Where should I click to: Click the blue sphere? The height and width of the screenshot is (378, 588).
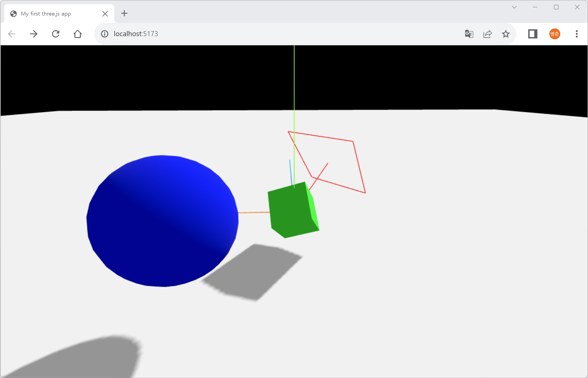(x=162, y=221)
